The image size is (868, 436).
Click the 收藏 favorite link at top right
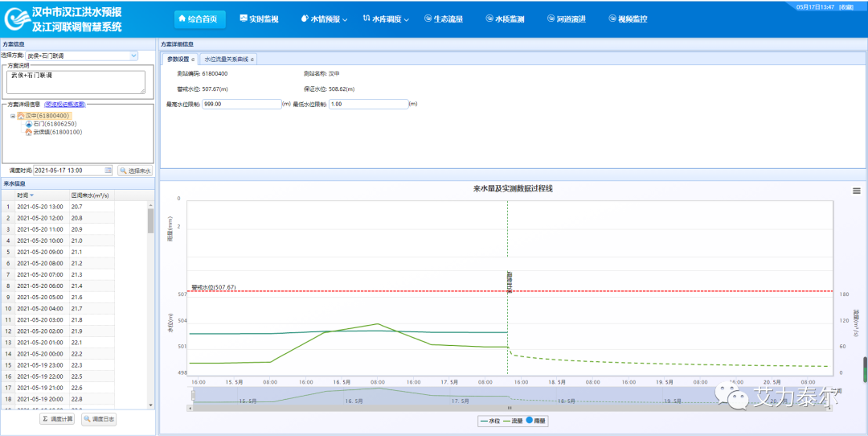coord(845,6)
